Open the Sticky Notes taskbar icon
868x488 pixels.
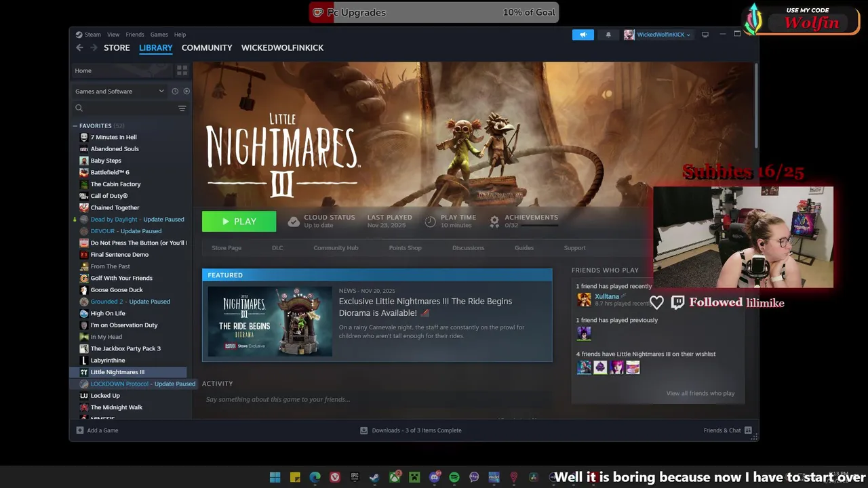click(295, 477)
